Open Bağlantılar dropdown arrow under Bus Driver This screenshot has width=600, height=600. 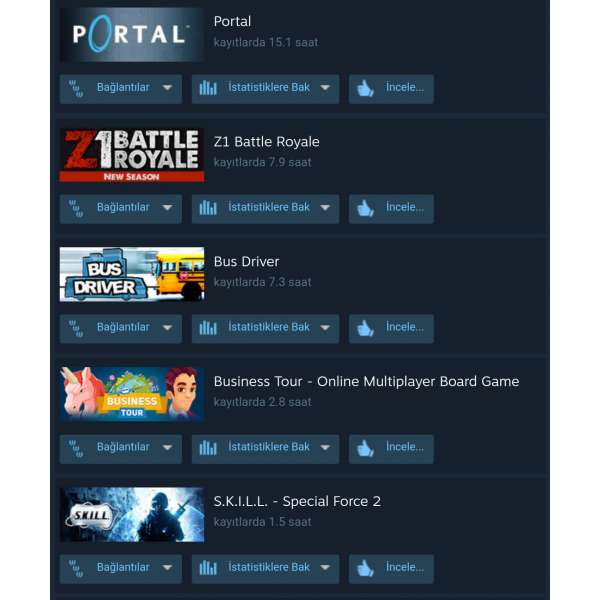[x=167, y=328]
